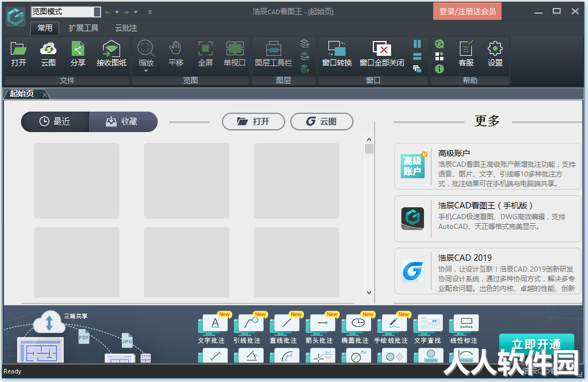This screenshot has height=382, width=588.
Task: Open the 高级账户 premium account card
Action: tap(487, 166)
